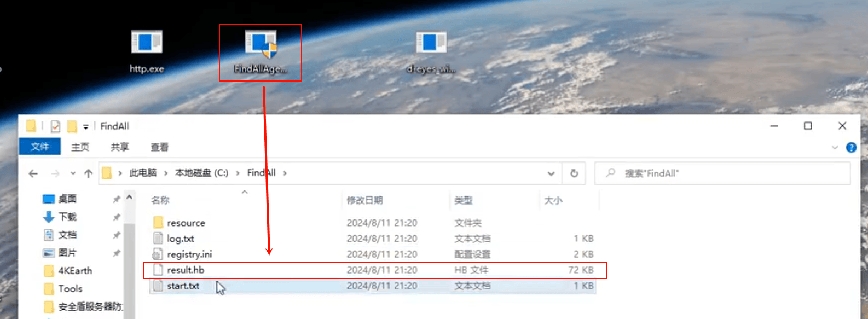The image size is (868, 319).
Task: Click the Properties icon in the title bar
Action: point(55,126)
